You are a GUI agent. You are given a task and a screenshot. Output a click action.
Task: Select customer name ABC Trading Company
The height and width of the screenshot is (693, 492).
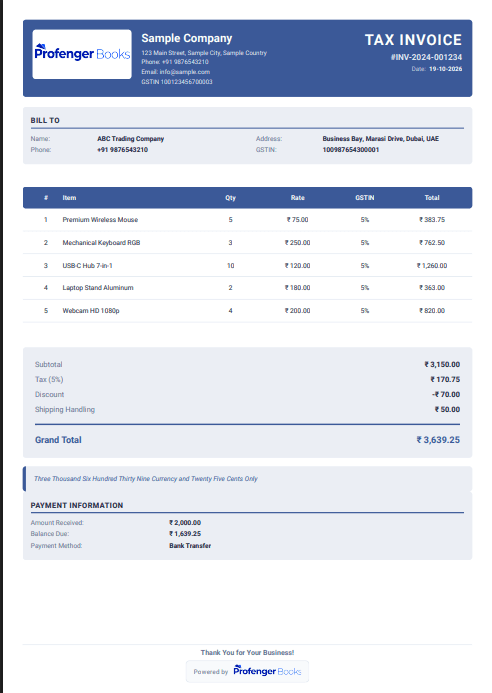pos(130,138)
